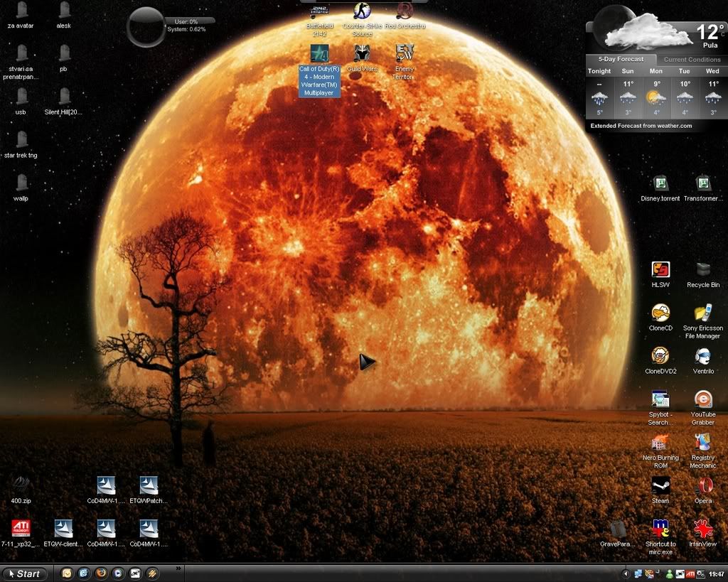Switch to the Current Conditions tab
Viewport: 728px width, 582px height.
point(691,60)
